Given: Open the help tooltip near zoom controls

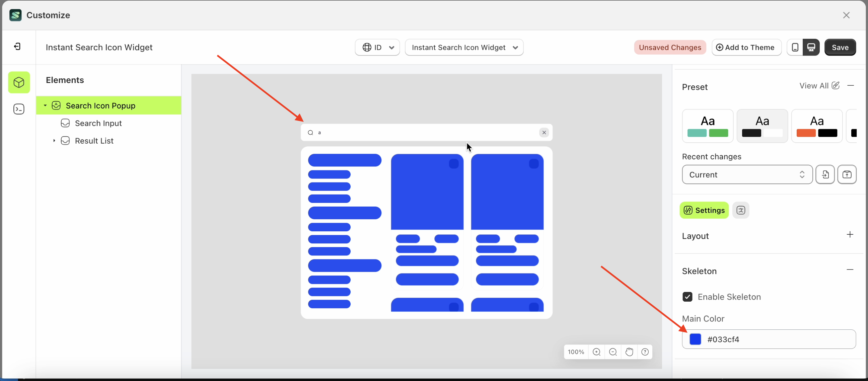Looking at the screenshot, I should pos(645,352).
